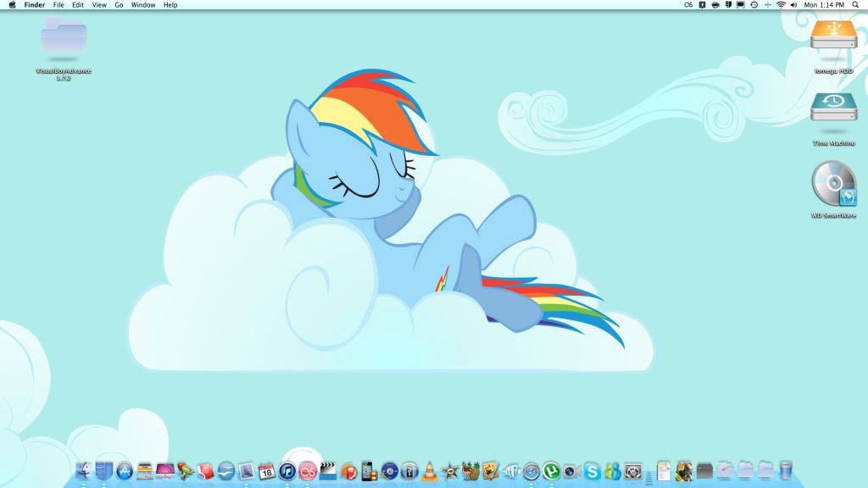Open iTunes from the dock
The width and height of the screenshot is (868, 488).
pyautogui.click(x=287, y=470)
